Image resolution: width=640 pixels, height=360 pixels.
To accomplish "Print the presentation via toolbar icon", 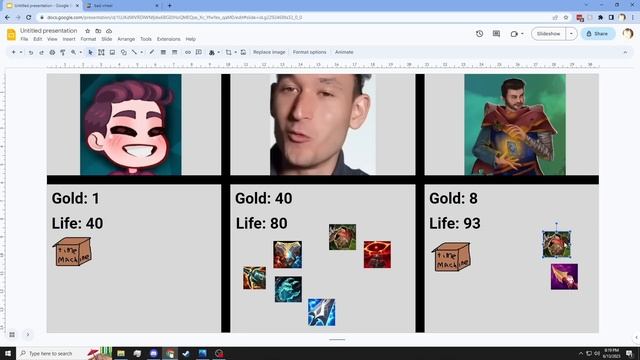I will pos(52,52).
